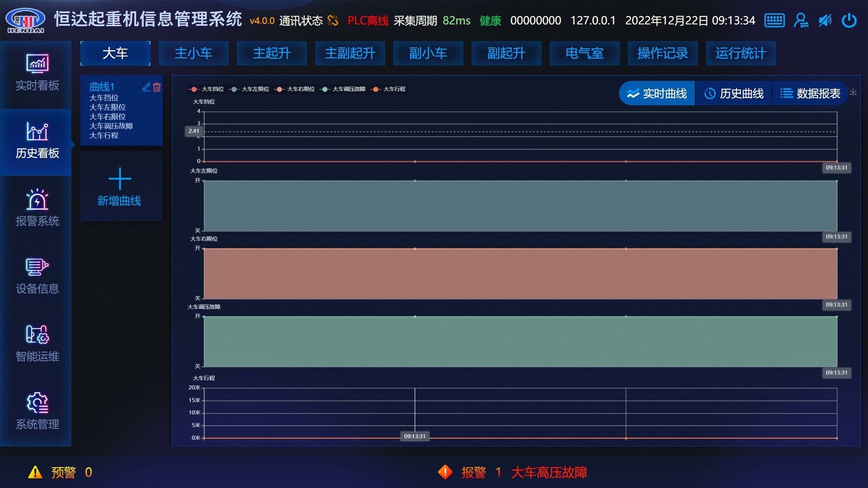Open the 实时看板 dashboard icon
The height and width of the screenshot is (488, 868).
coord(38,64)
